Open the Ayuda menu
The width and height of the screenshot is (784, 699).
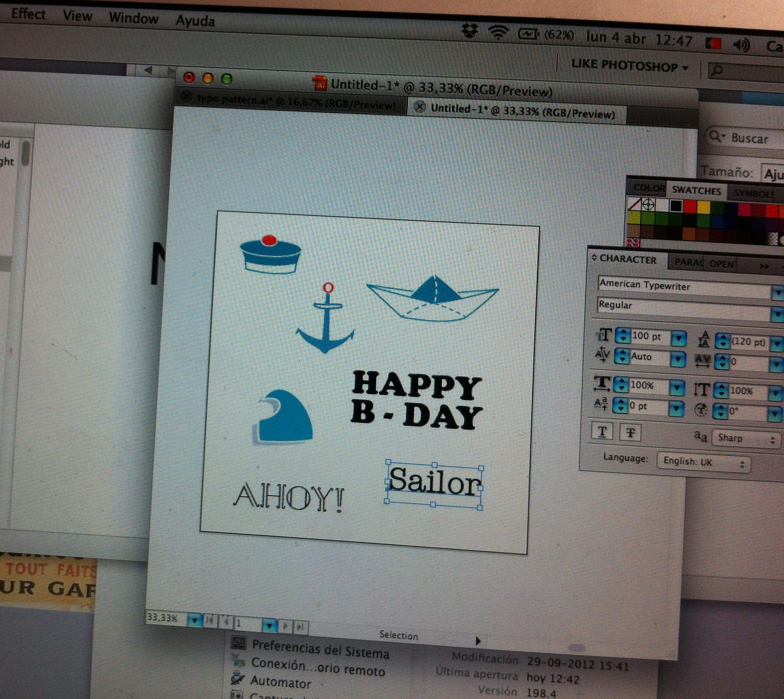pos(195,21)
